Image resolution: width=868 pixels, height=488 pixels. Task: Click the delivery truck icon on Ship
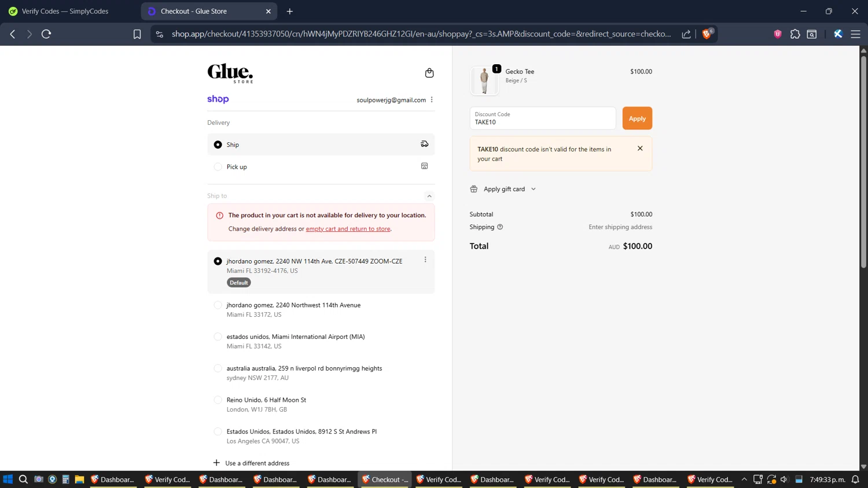pos(424,144)
